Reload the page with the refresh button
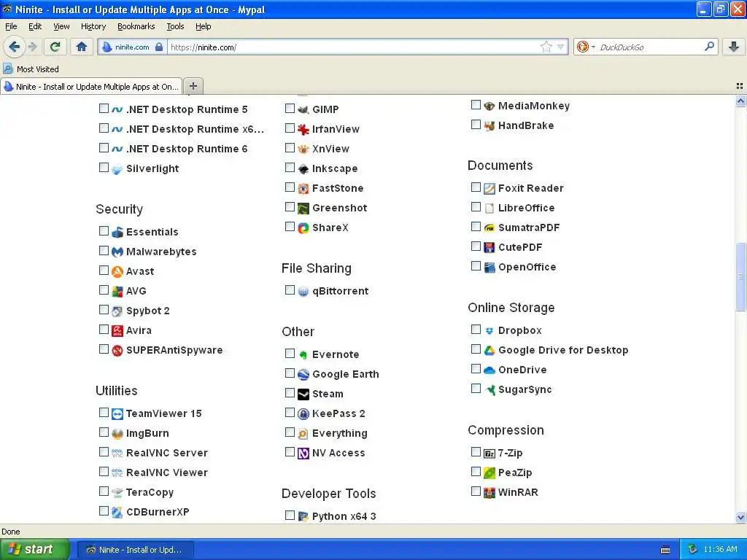Viewport: 747px width, 560px height. [55, 47]
